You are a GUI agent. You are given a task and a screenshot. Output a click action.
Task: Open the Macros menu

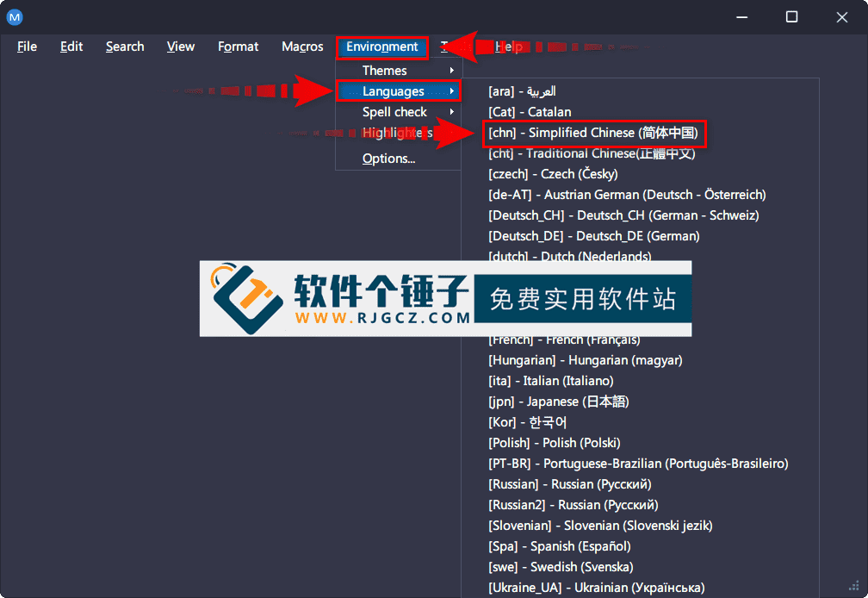(301, 47)
